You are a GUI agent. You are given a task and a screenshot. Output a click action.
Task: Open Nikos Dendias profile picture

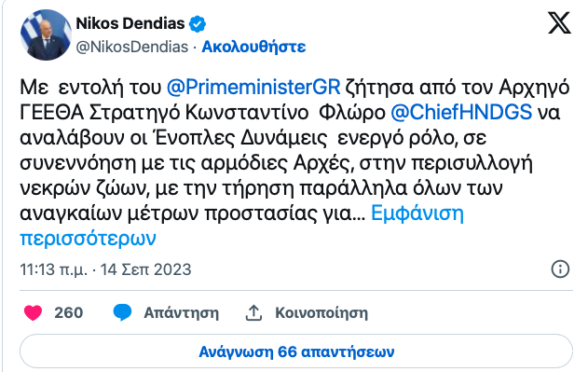click(x=46, y=34)
